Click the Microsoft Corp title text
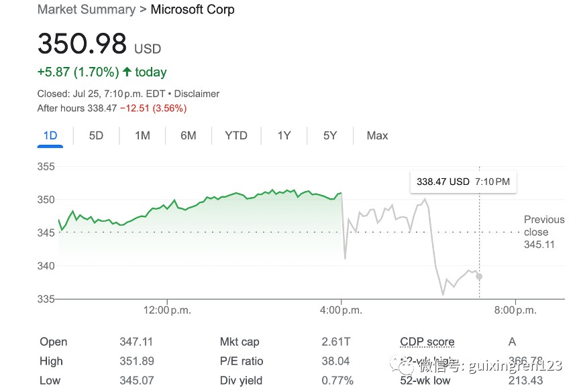The width and height of the screenshot is (581, 392). [193, 9]
